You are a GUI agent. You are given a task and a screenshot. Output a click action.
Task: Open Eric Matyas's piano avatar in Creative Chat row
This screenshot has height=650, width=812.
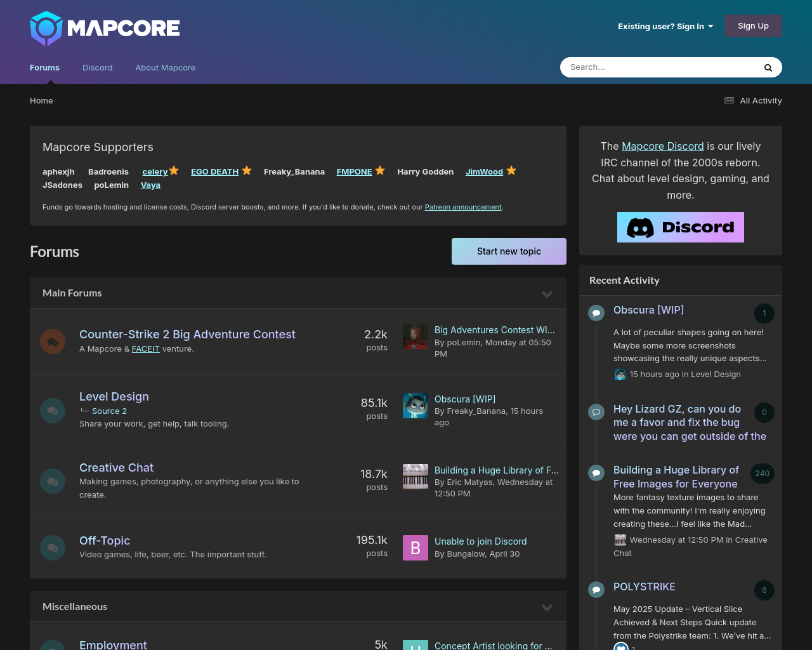416,476
